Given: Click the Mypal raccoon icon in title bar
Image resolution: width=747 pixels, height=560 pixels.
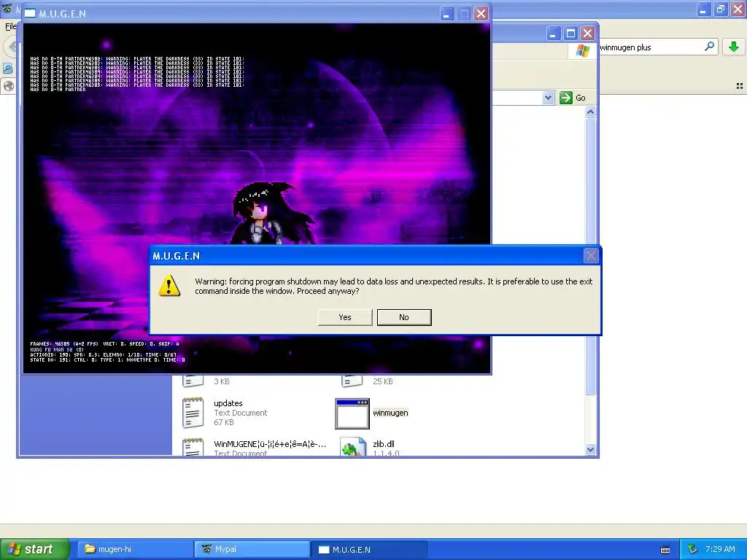Looking at the screenshot, I should (x=7, y=9).
